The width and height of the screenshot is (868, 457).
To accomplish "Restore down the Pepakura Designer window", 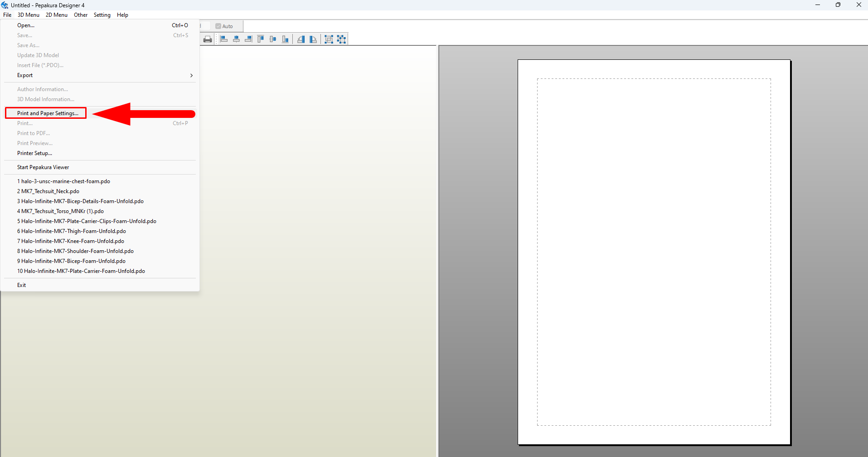I will click(838, 5).
